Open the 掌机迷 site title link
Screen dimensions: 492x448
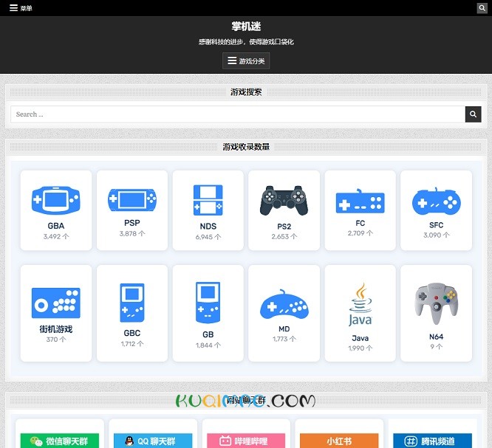pyautogui.click(x=246, y=27)
